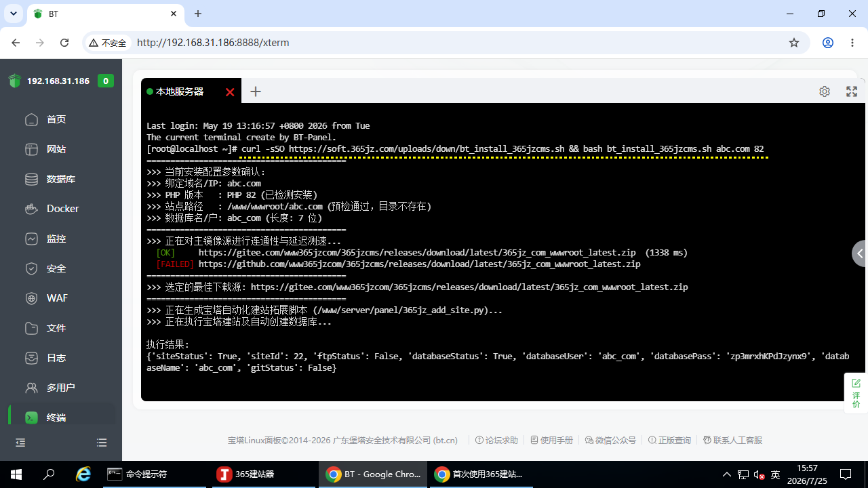Click the [FAILED] github mirror line
This screenshot has height=488, width=868.
[x=398, y=264]
